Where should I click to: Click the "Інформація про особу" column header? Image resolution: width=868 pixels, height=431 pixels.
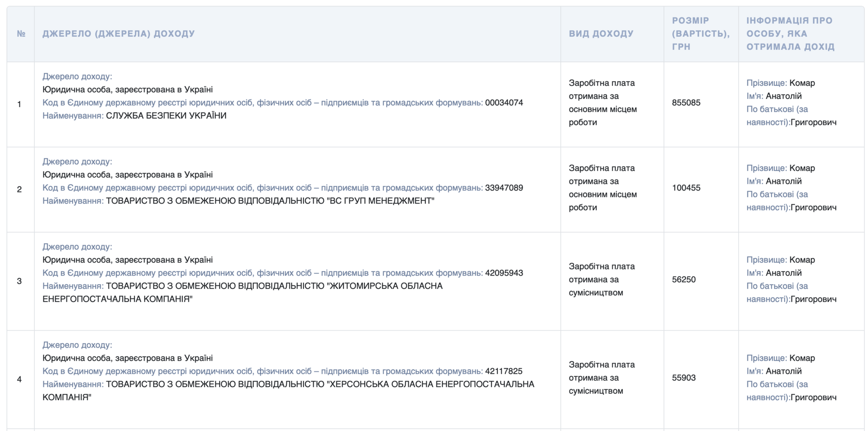click(x=790, y=34)
